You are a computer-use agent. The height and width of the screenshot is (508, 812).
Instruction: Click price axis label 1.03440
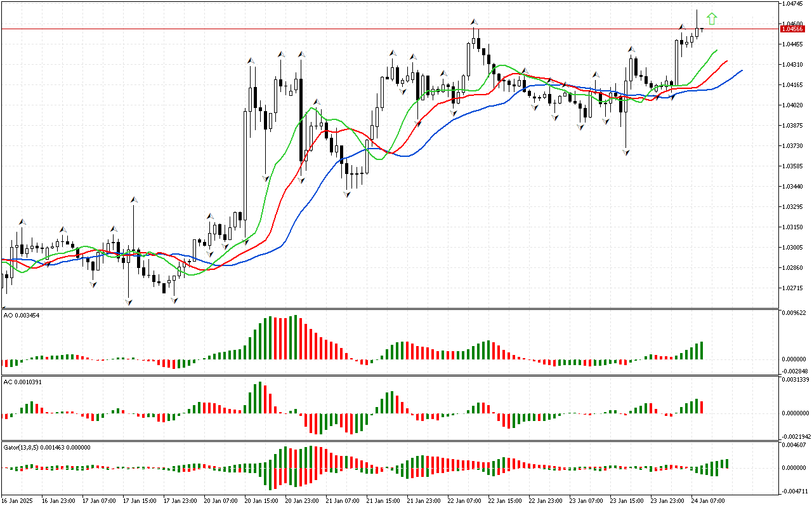793,187
